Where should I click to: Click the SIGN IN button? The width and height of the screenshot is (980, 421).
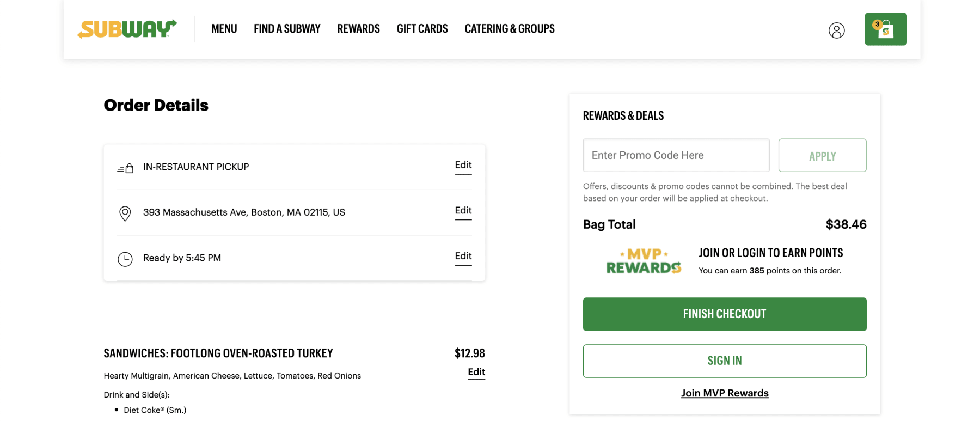click(x=725, y=361)
